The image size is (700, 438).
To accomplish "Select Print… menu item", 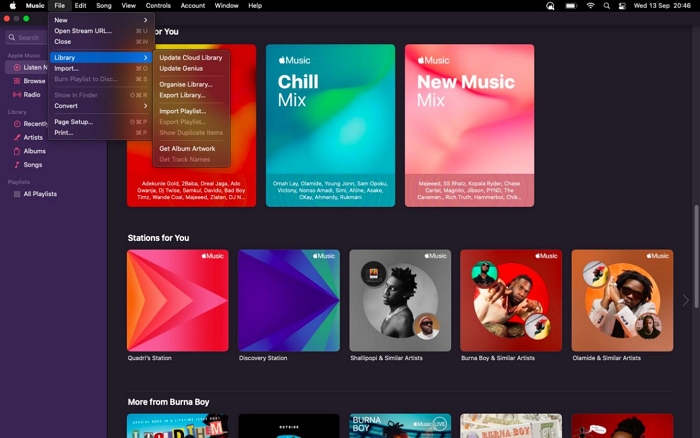I will pyautogui.click(x=101, y=133).
